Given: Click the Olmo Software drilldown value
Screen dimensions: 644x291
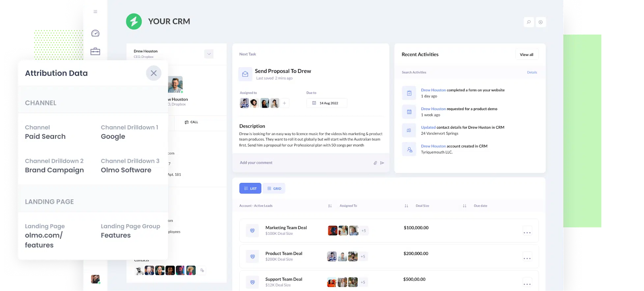Looking at the screenshot, I should (x=126, y=170).
